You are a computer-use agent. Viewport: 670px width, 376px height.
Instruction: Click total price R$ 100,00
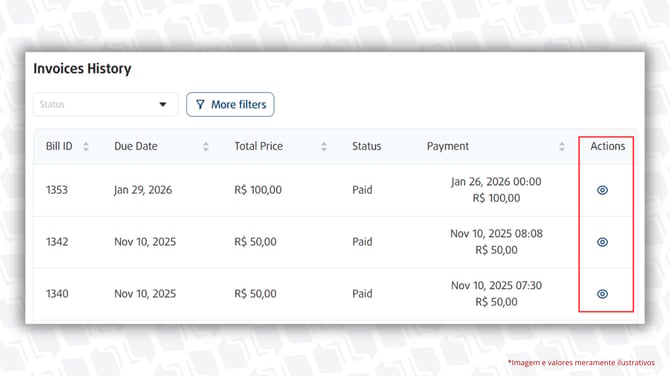[x=258, y=190]
